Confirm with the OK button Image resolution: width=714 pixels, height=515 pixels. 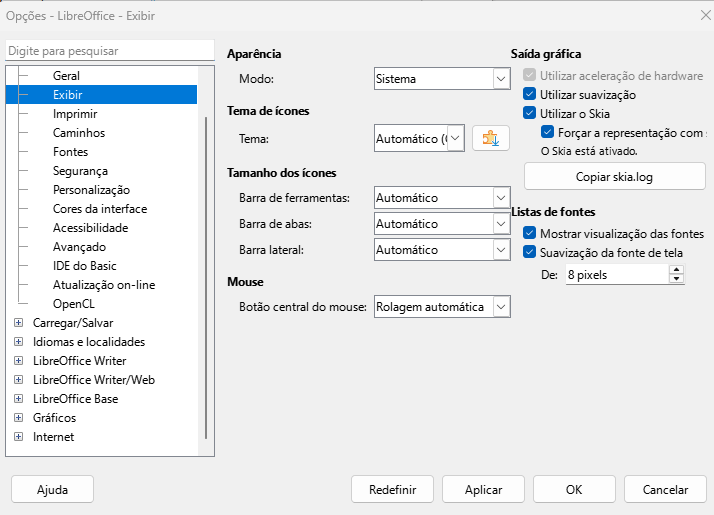574,490
